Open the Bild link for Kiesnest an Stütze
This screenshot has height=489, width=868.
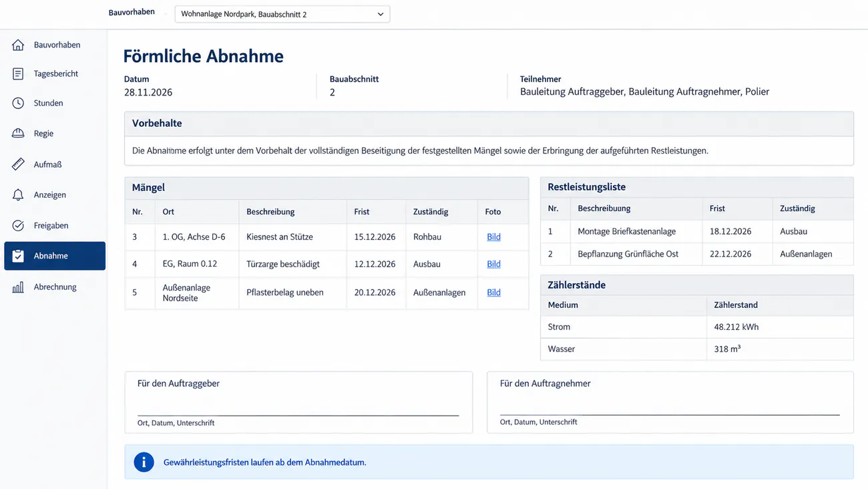(493, 237)
